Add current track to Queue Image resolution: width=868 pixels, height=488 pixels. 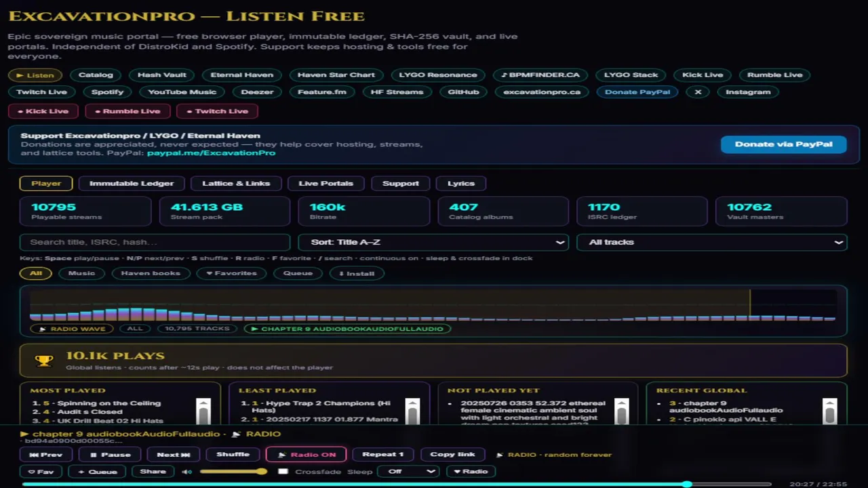click(98, 472)
